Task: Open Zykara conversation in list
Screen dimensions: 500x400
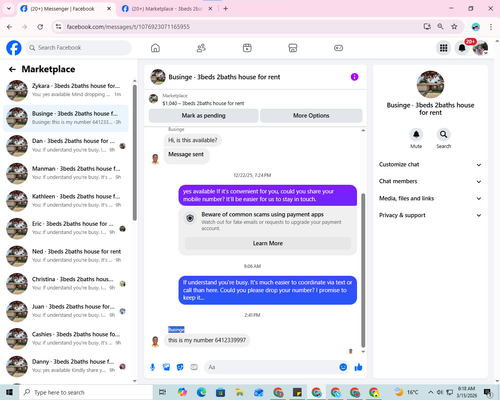Action: (67, 90)
